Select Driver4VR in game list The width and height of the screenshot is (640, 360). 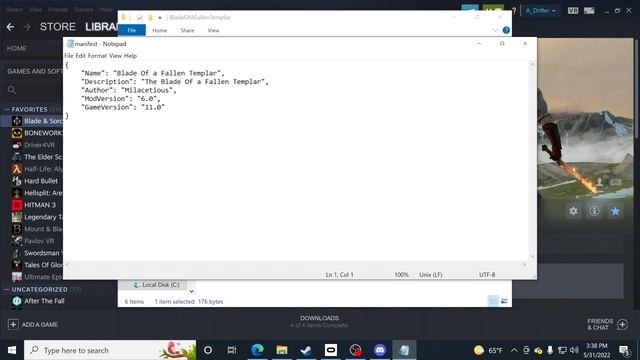coord(32,145)
